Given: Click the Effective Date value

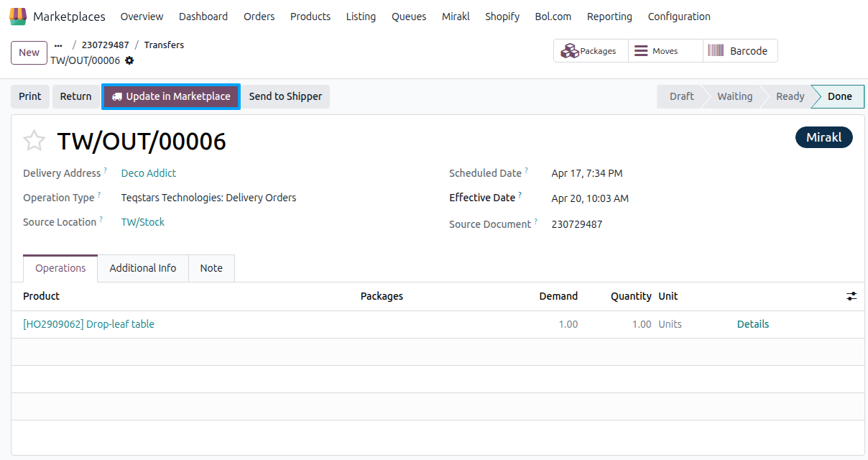Looking at the screenshot, I should pyautogui.click(x=590, y=198).
